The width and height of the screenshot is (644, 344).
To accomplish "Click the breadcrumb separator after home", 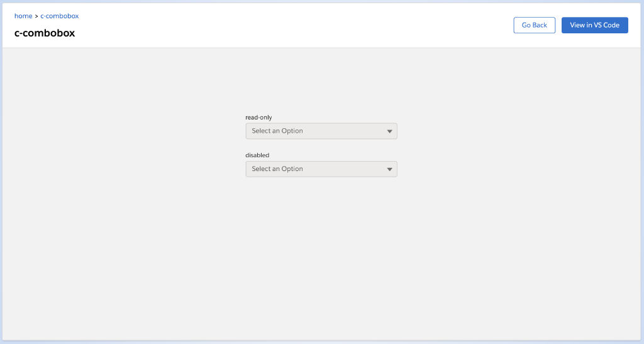I will point(36,16).
